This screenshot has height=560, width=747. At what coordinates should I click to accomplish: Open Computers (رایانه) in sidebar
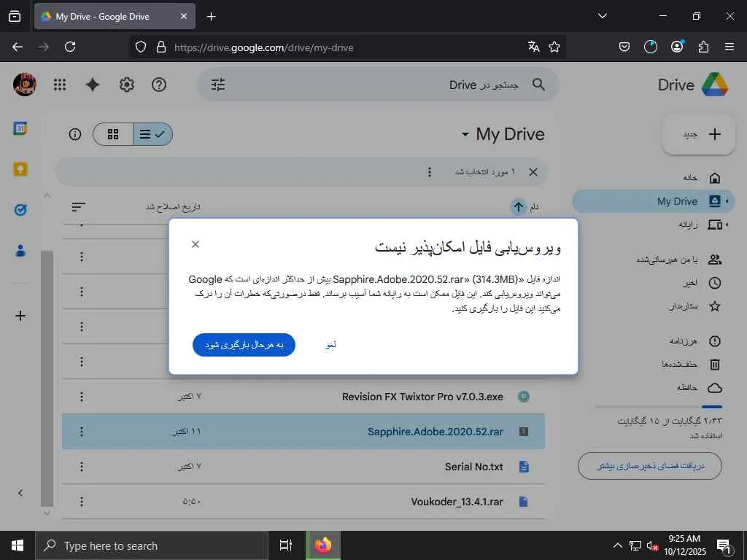654,225
